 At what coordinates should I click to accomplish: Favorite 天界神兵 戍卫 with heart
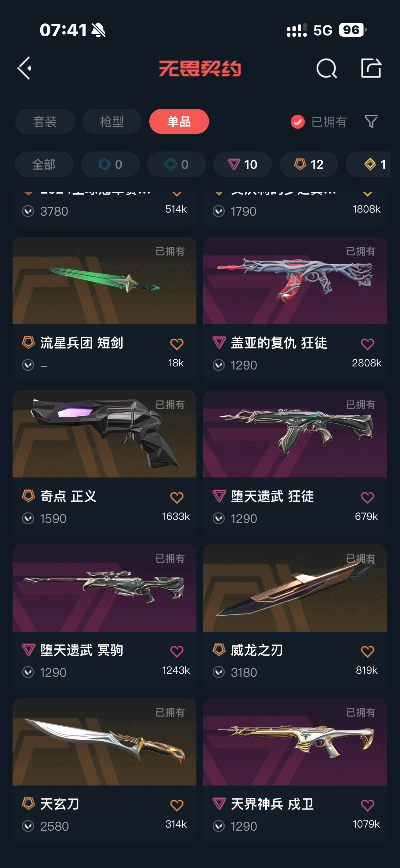pos(367,805)
